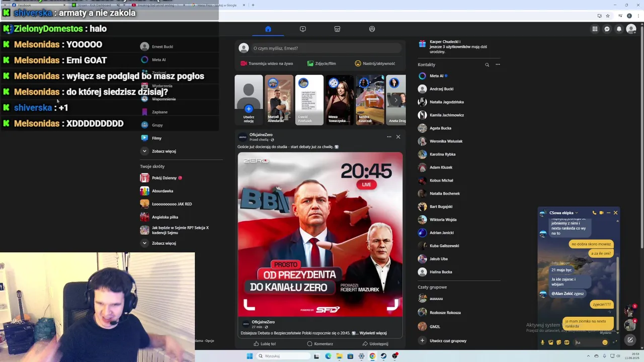This screenshot has height=362, width=644.
Task: Open the Facebook apps grid menu
Action: coord(595,29)
